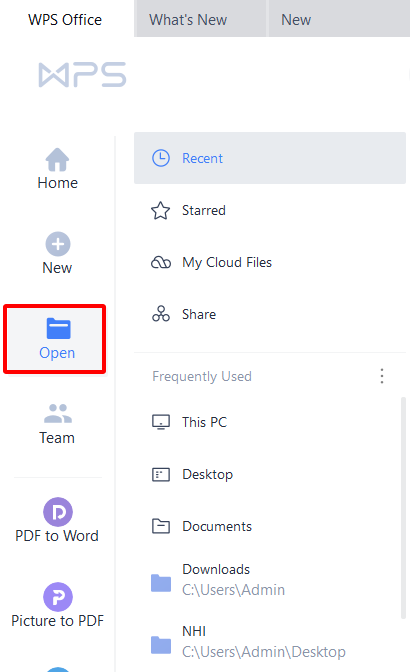Click the Share icon with circles

click(161, 314)
